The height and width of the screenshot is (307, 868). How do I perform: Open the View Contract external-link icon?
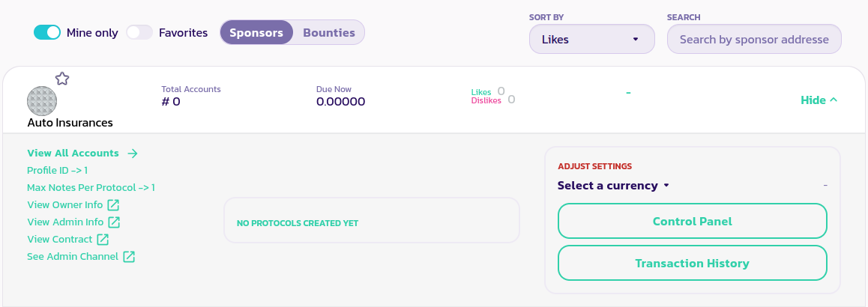point(103,240)
